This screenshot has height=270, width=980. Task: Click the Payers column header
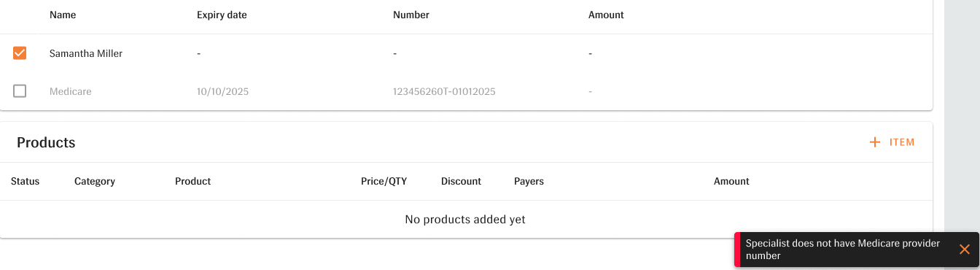[529, 181]
